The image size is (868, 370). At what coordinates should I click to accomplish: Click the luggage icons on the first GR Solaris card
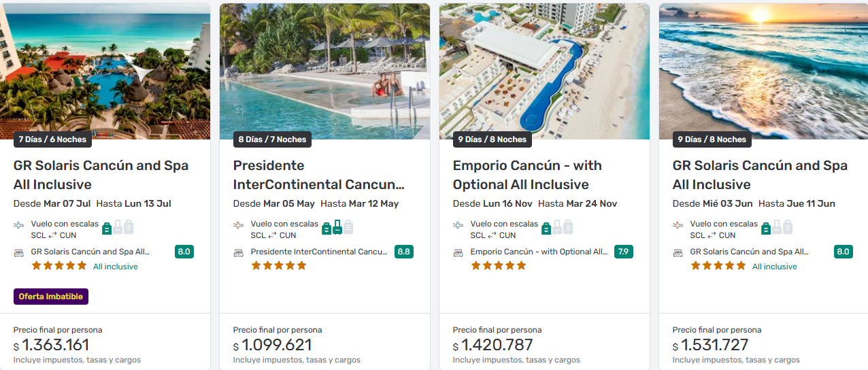click(x=118, y=227)
